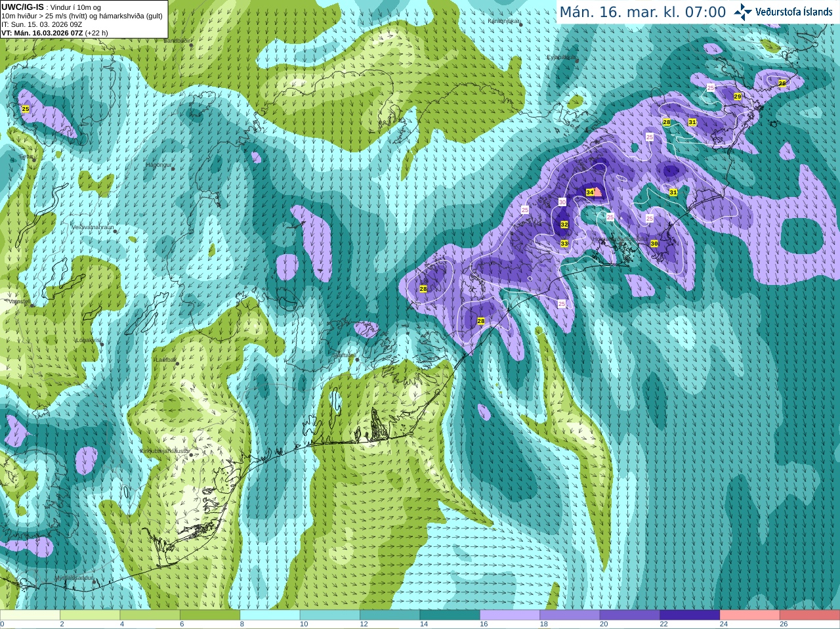Click the yellow 29 gust value

tap(738, 97)
